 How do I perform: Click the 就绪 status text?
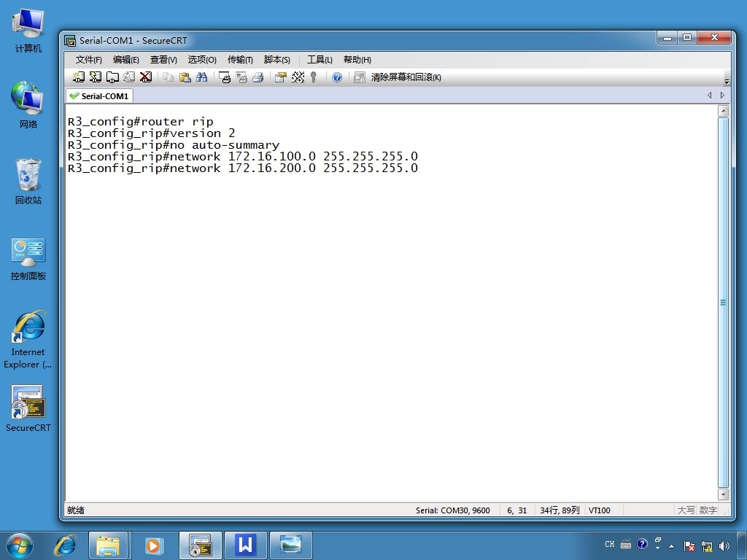coord(76,510)
